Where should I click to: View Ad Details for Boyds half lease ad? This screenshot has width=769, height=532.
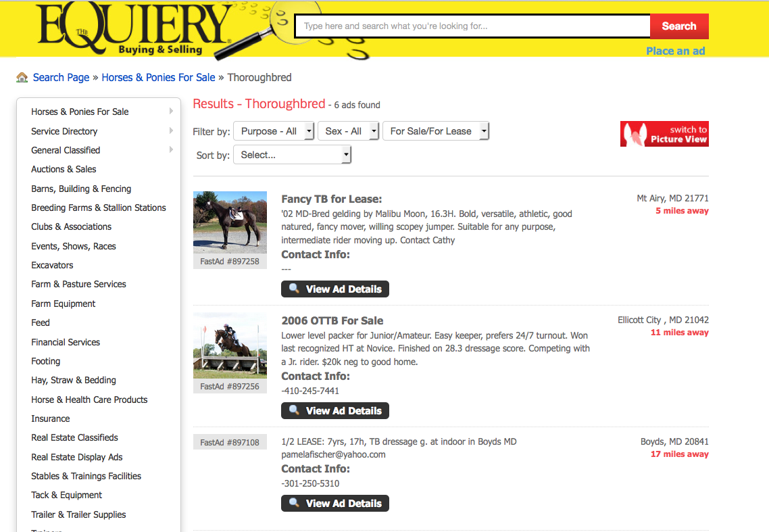point(335,504)
